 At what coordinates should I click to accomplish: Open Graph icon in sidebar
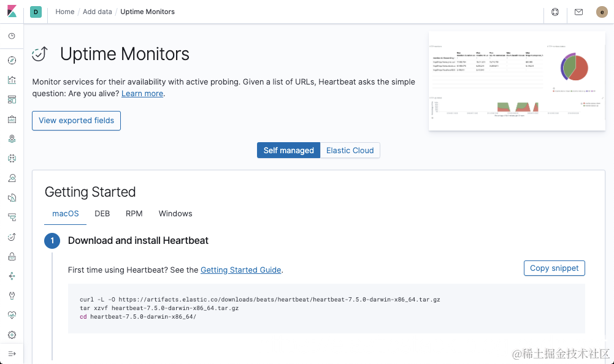point(12,276)
